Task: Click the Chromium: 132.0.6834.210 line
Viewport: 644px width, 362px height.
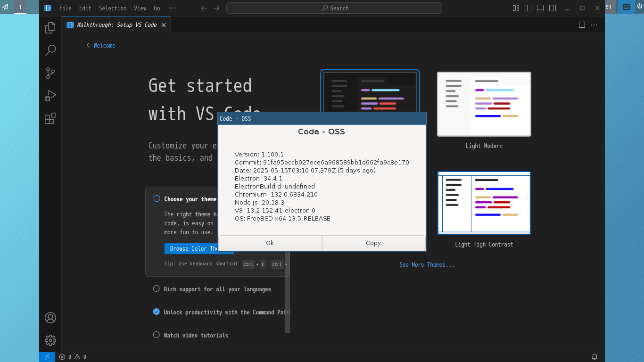Action: (276, 195)
